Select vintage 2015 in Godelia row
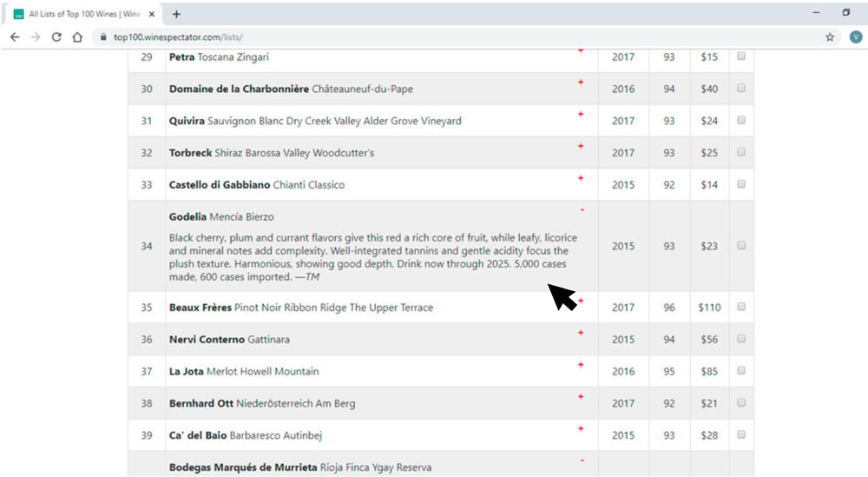 pos(622,246)
